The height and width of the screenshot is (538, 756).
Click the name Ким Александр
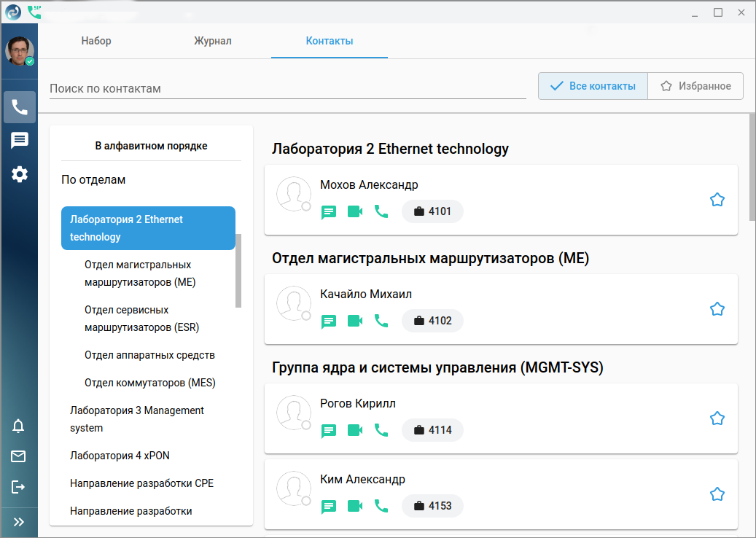click(x=362, y=479)
